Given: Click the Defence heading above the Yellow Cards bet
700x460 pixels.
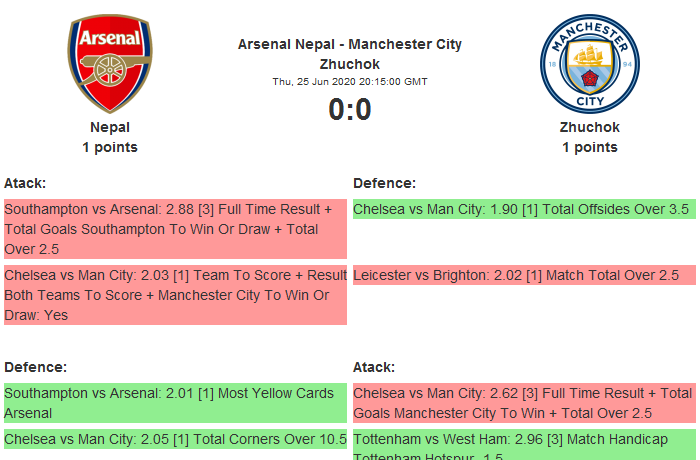Looking at the screenshot, I should click(x=35, y=367).
